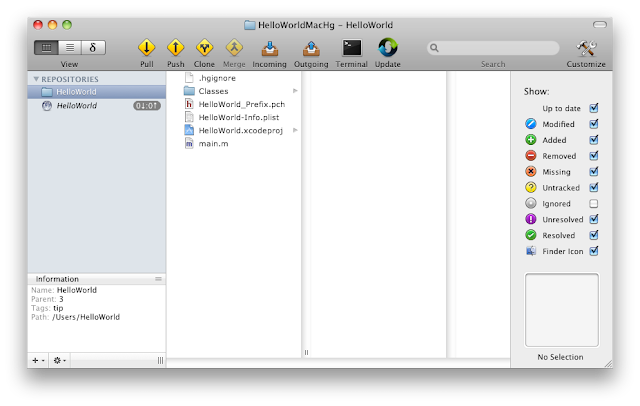The image size is (640, 406).
Task: Click the Removed status icon
Action: (531, 155)
